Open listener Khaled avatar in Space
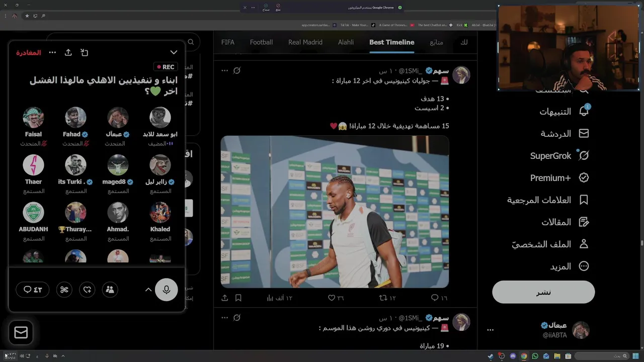 pyautogui.click(x=160, y=212)
